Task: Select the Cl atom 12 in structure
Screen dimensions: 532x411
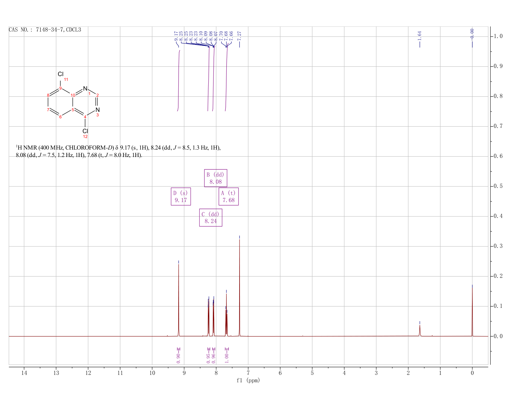Action: click(85, 131)
